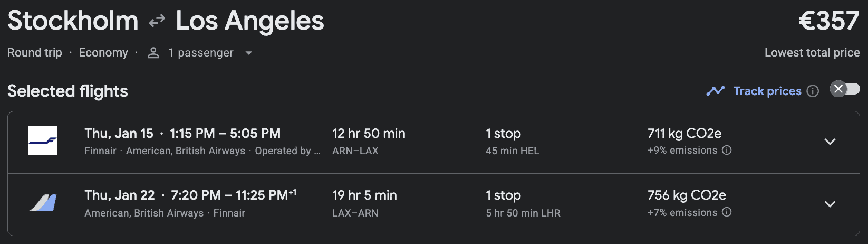Image resolution: width=868 pixels, height=244 pixels.
Task: Click the Track prices graph icon
Action: [715, 91]
